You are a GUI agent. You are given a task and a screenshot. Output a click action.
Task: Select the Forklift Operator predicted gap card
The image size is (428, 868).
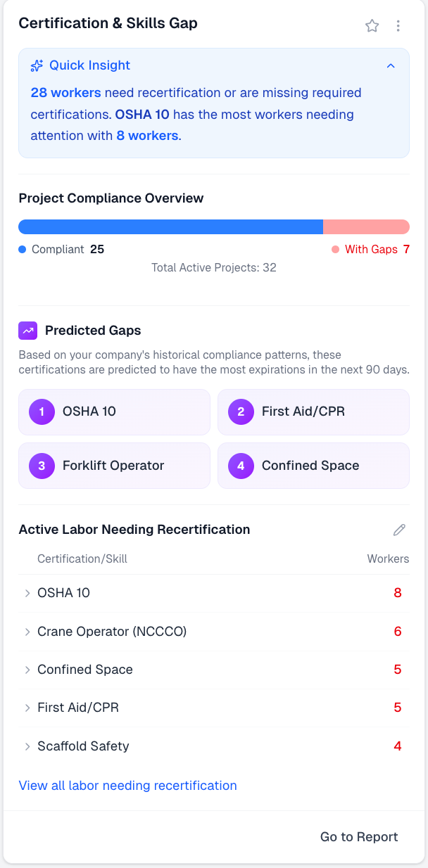114,466
